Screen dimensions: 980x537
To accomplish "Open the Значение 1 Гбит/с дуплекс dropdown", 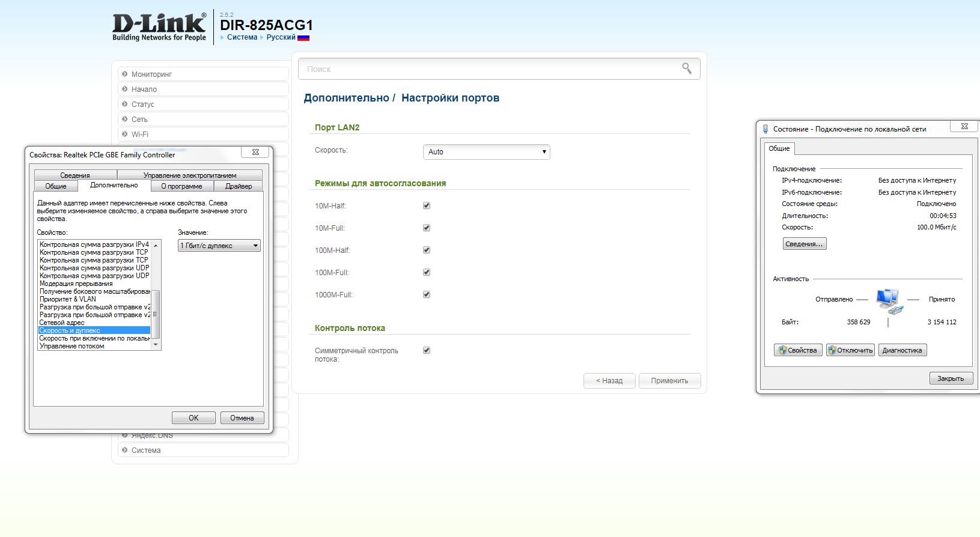I will 219,246.
